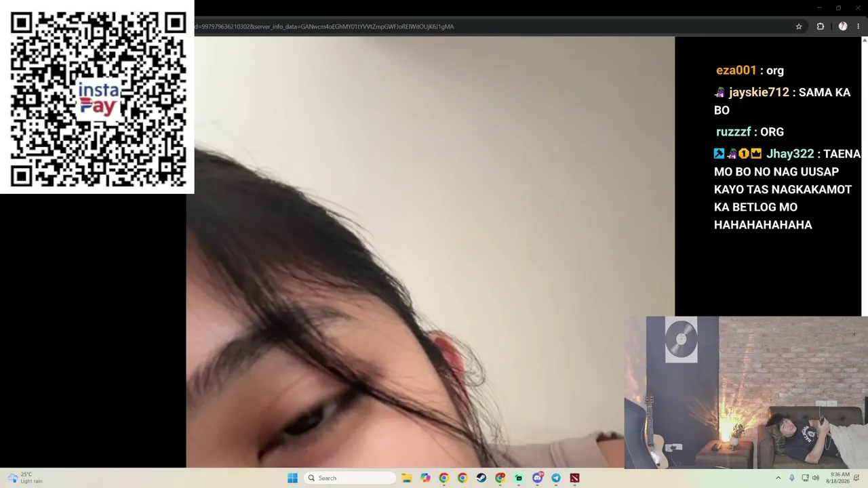Screen dimensions: 868x488
Task: Open Dota 2 from the taskbar
Action: 575,478
